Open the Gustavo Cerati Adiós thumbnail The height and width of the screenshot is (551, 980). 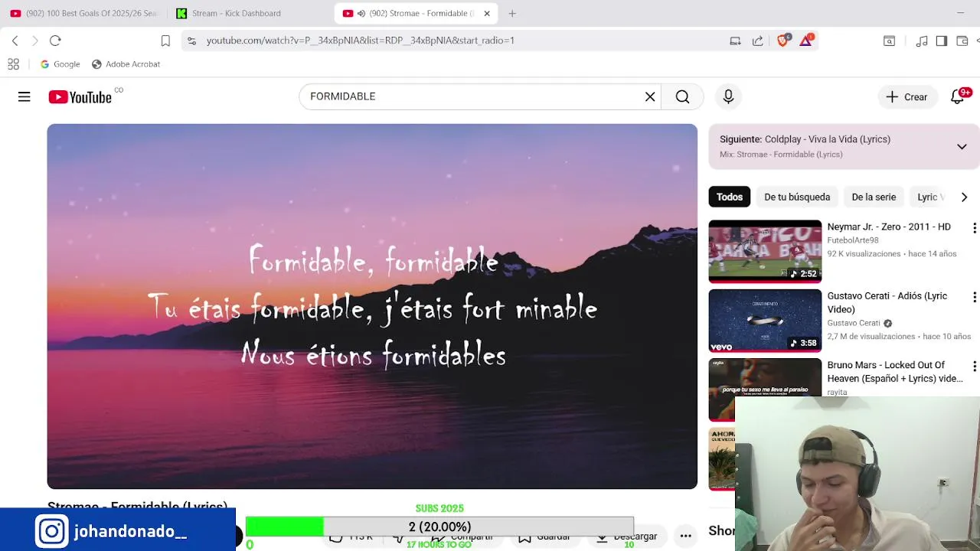coord(765,321)
